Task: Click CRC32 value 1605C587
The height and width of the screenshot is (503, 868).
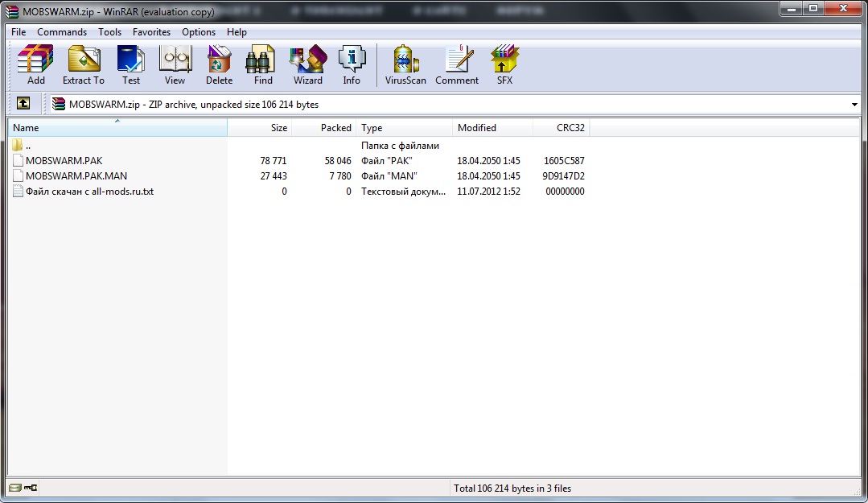Action: point(564,161)
